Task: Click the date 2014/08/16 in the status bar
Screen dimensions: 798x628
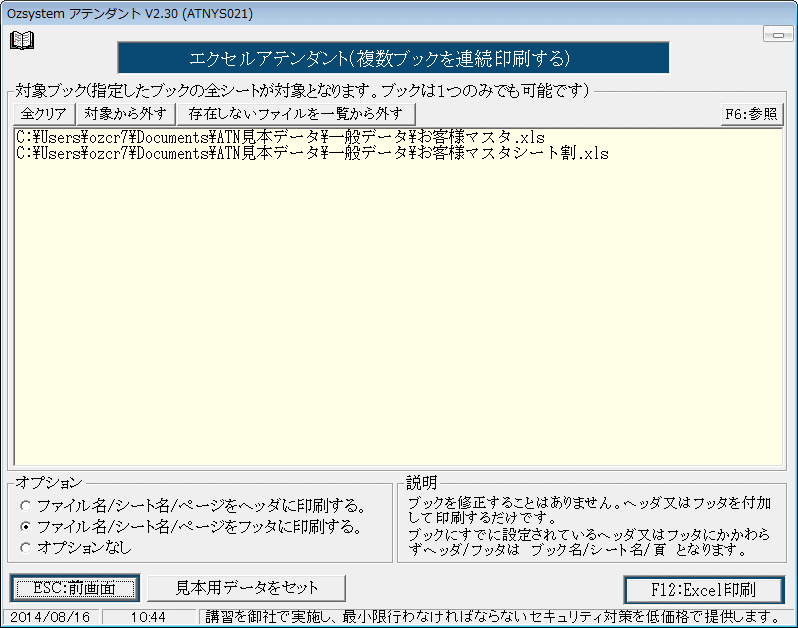Action: (50, 617)
